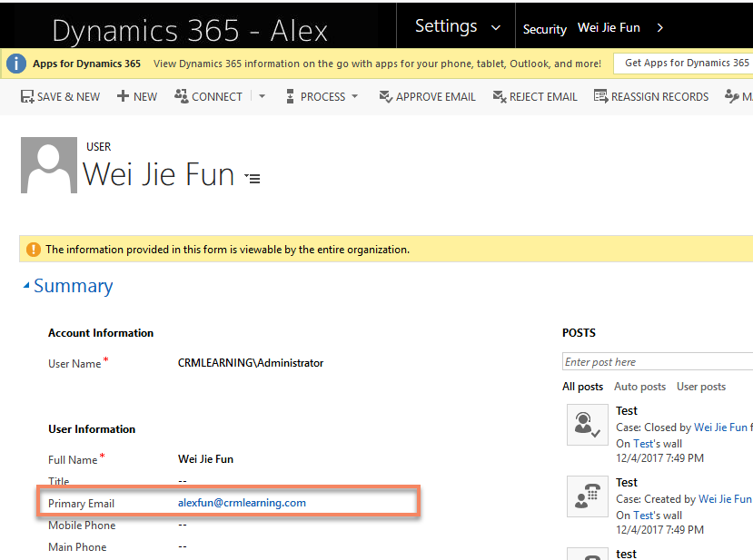Open the alexfun@crmlearning.com email link
This screenshot has width=753, height=560.
[x=242, y=503]
